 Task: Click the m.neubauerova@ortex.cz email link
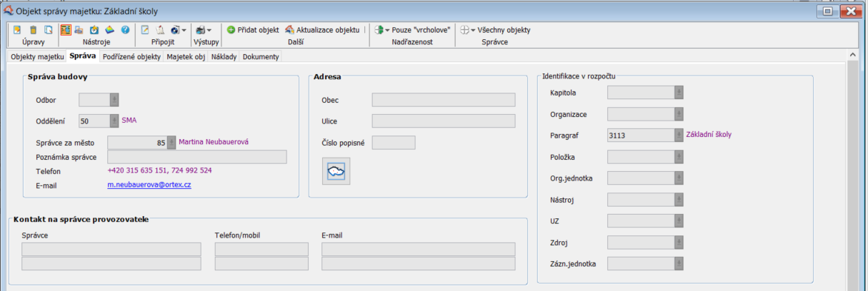click(149, 185)
